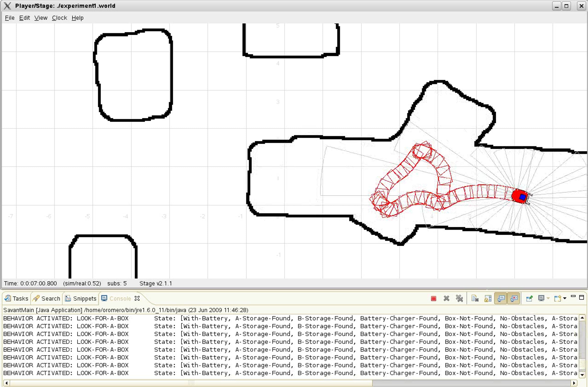Clear Console using the document icon
The height and width of the screenshot is (387, 588).
[475, 299]
